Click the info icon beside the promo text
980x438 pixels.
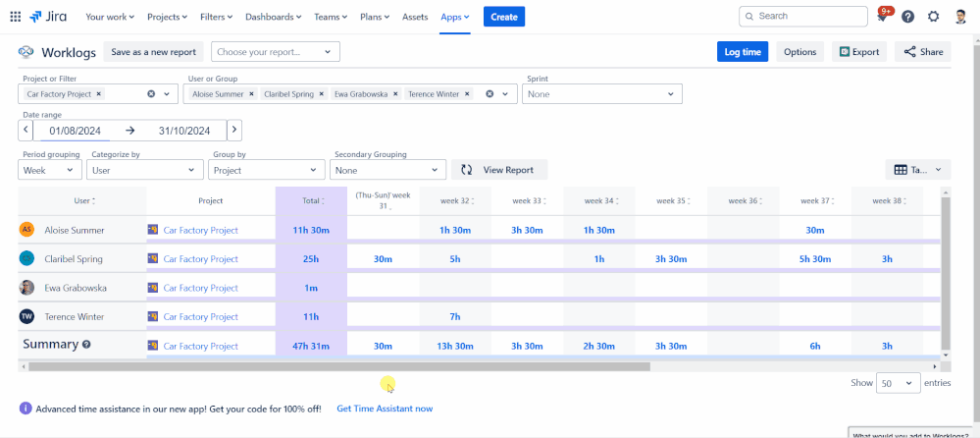pos(26,409)
